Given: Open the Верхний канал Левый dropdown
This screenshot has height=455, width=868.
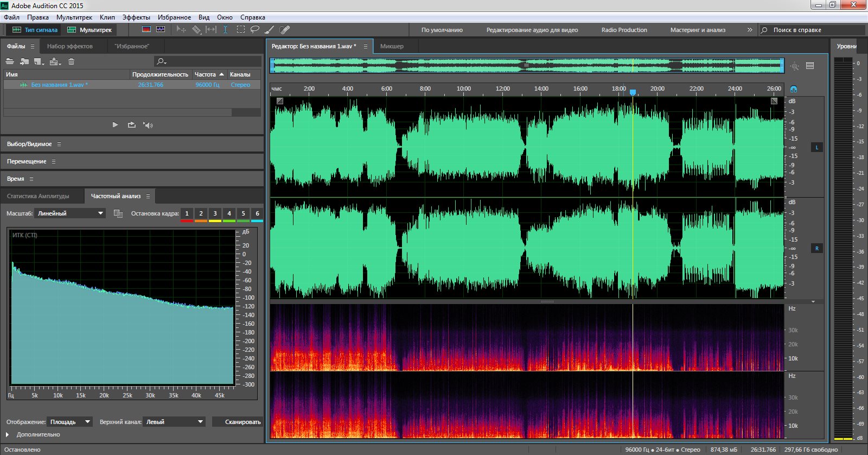Looking at the screenshot, I should [174, 422].
